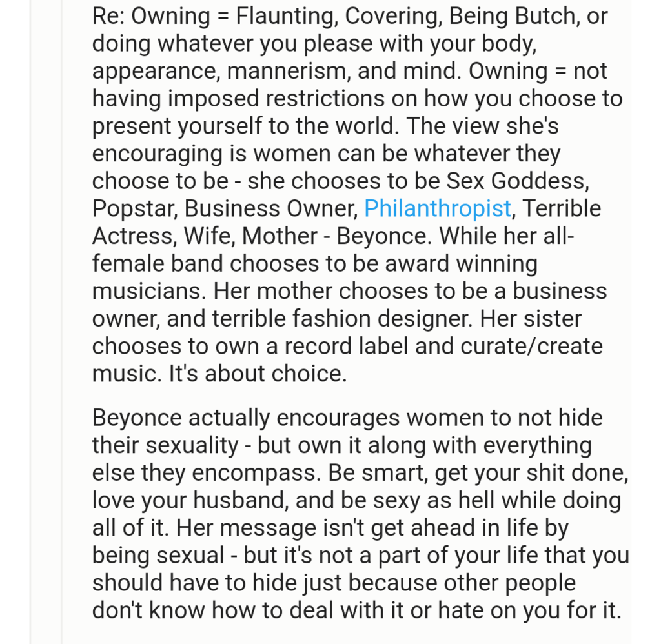
Task: Click the words "fashion designer"
Action: pos(410,319)
